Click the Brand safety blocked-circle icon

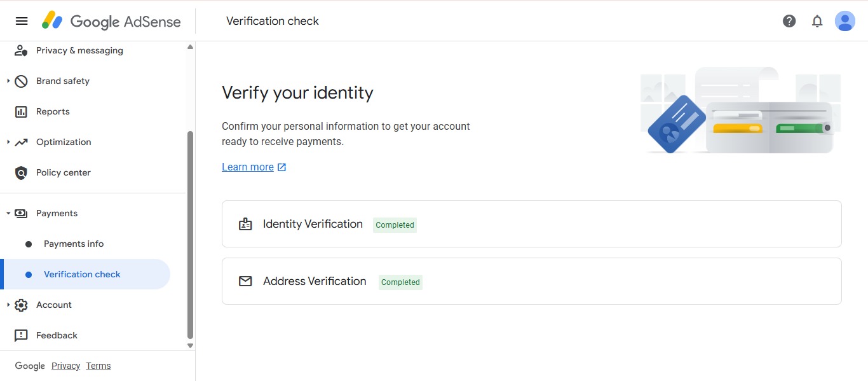pos(21,81)
